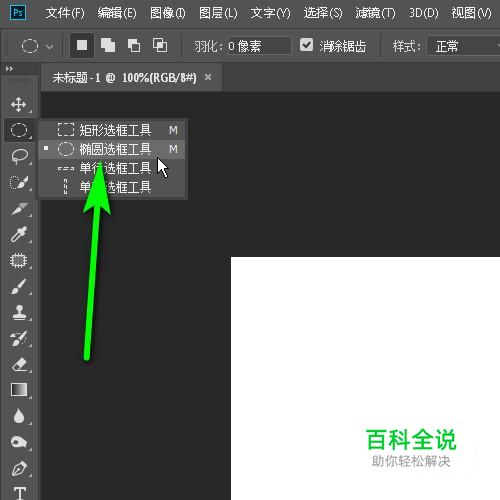The width and height of the screenshot is (500, 500).
Task: Choose Intersect with Selection mode
Action: tap(160, 45)
